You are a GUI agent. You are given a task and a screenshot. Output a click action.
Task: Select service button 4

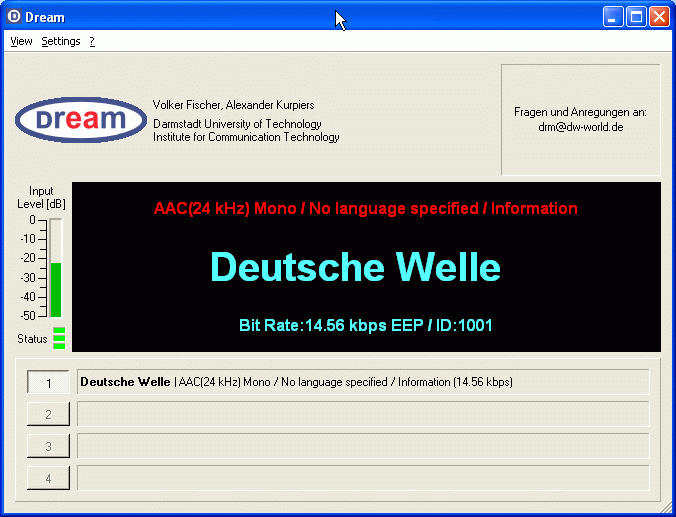[48, 478]
